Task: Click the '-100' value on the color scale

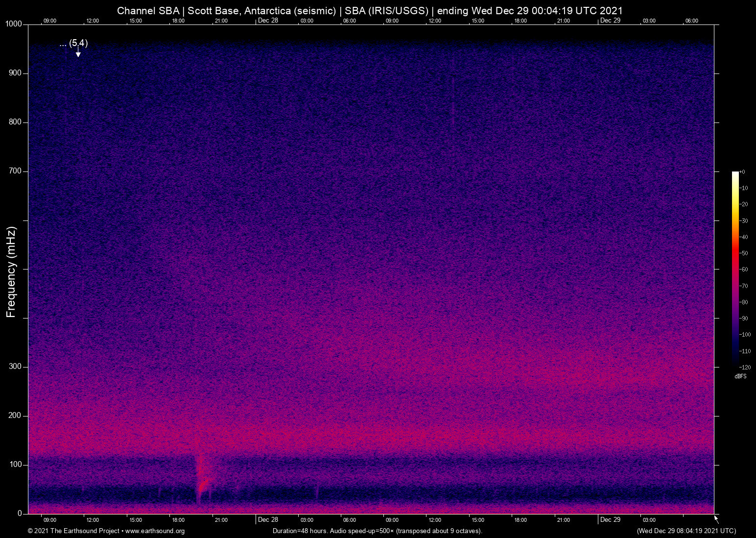Action: [x=745, y=335]
